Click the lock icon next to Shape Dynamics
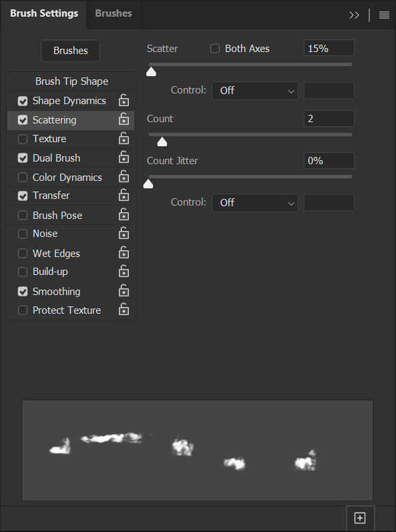 124,100
